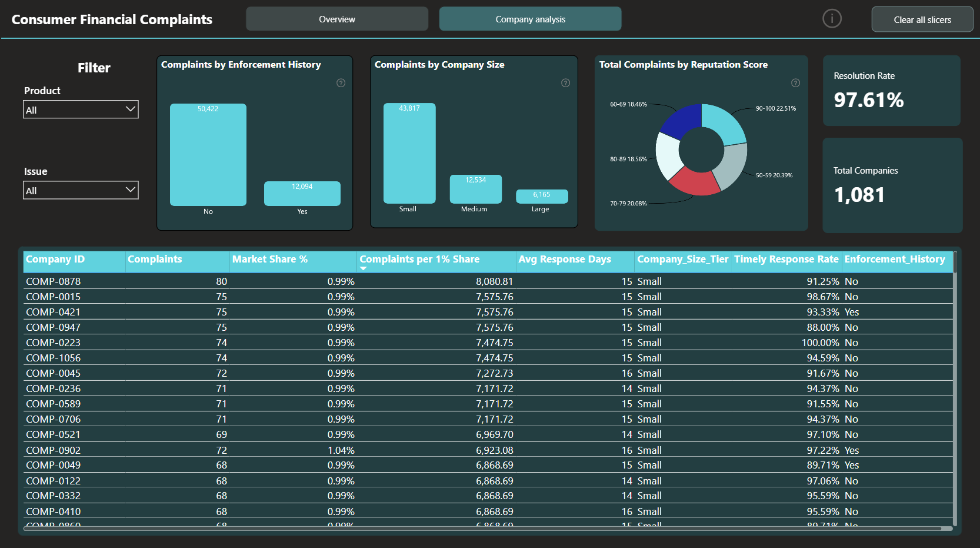Viewport: 980px width, 548px height.
Task: Select the No enforcement history bar
Action: [208, 155]
